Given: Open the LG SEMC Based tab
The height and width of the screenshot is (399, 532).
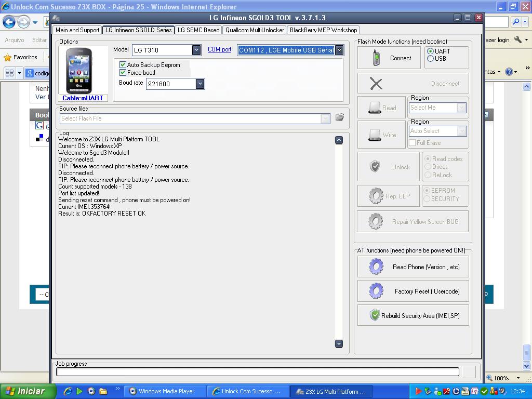Looking at the screenshot, I should pos(198,30).
